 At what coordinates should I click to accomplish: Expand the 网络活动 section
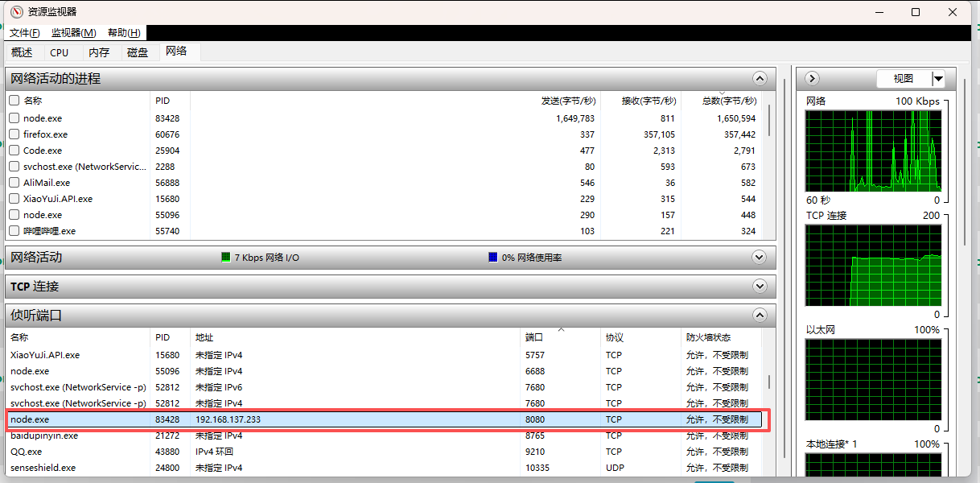coord(759,257)
